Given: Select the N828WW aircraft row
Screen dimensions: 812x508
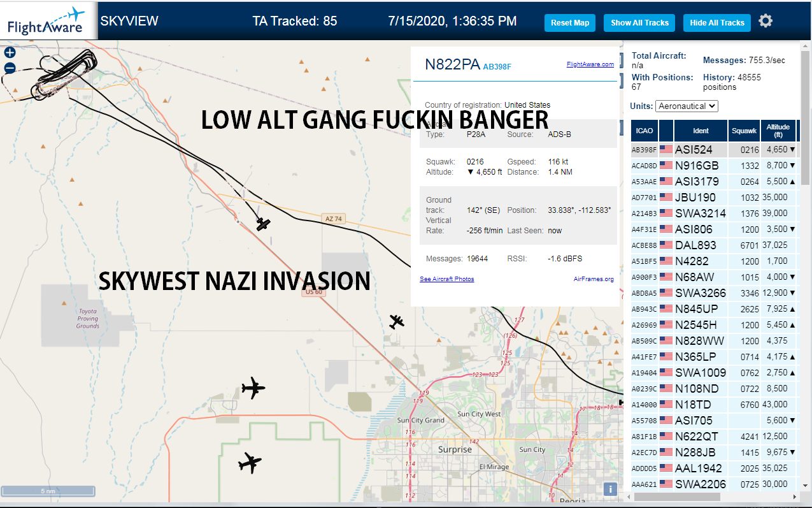Looking at the screenshot, I should click(714, 341).
